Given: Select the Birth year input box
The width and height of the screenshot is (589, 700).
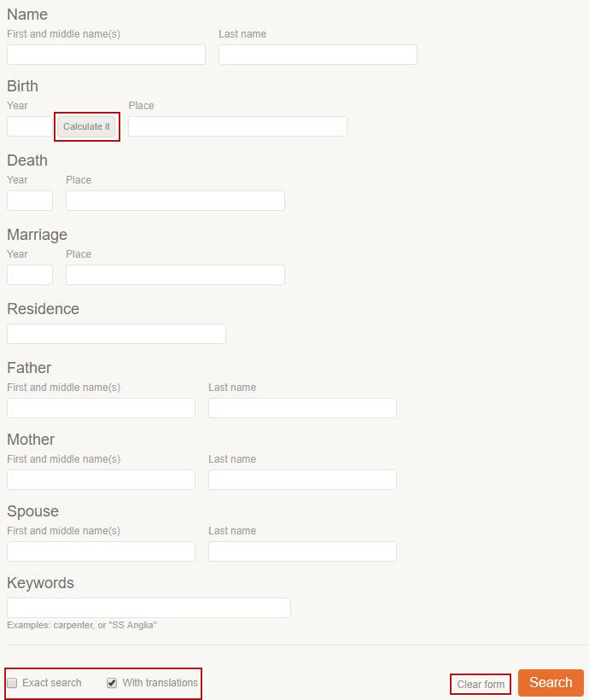Looking at the screenshot, I should tap(30, 126).
